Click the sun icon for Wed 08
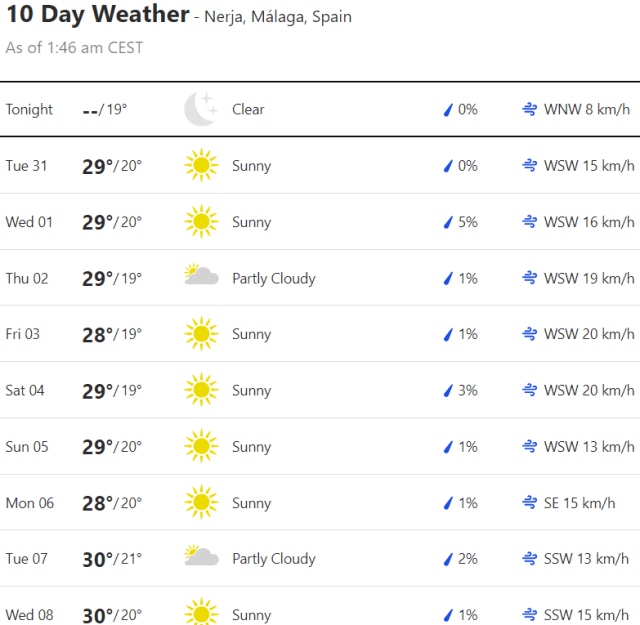640x625 pixels. tap(201, 614)
